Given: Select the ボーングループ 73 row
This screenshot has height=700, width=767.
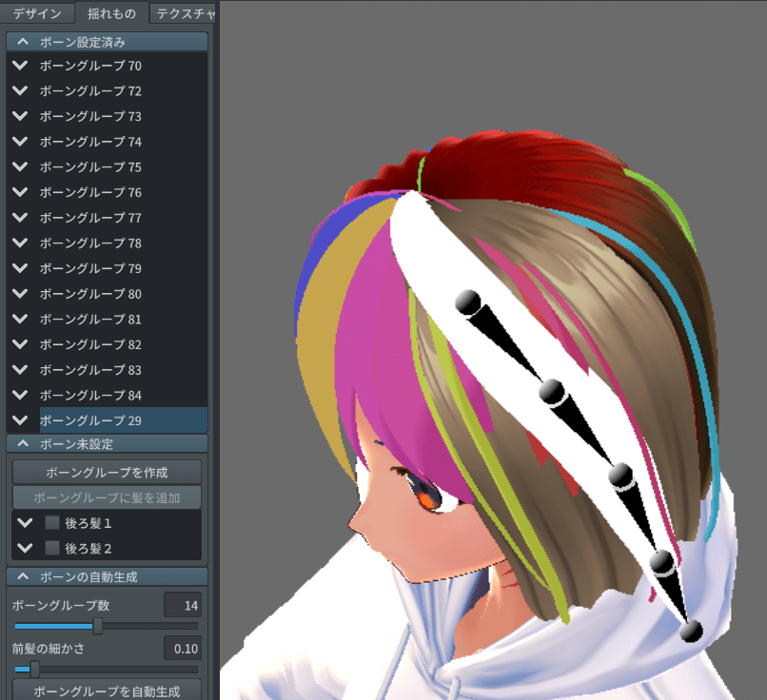Looking at the screenshot, I should click(x=124, y=116).
